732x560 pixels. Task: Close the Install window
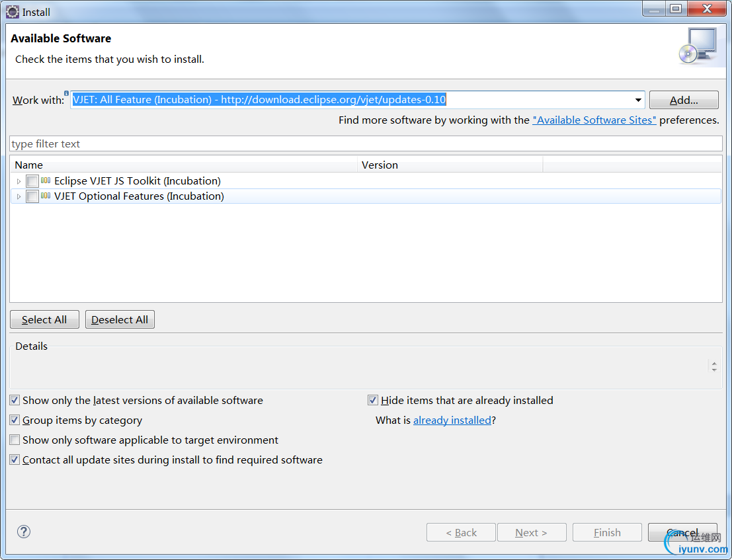(707, 9)
